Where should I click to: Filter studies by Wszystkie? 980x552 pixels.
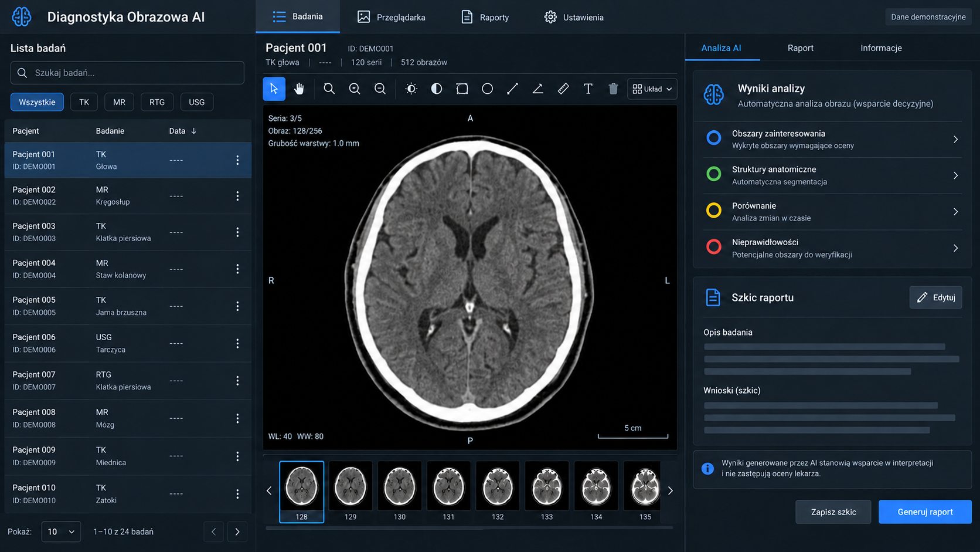[37, 102]
